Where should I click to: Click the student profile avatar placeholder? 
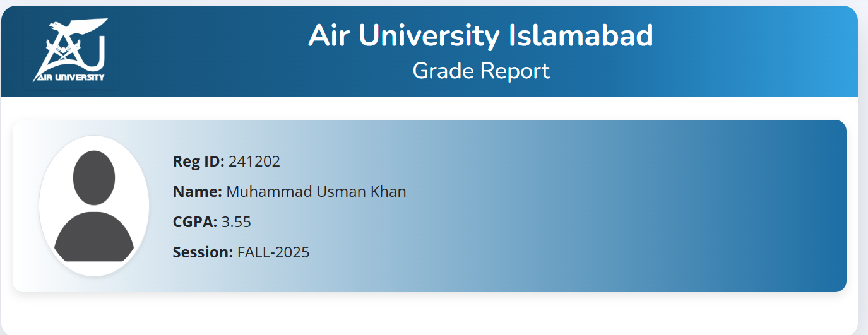click(94, 206)
